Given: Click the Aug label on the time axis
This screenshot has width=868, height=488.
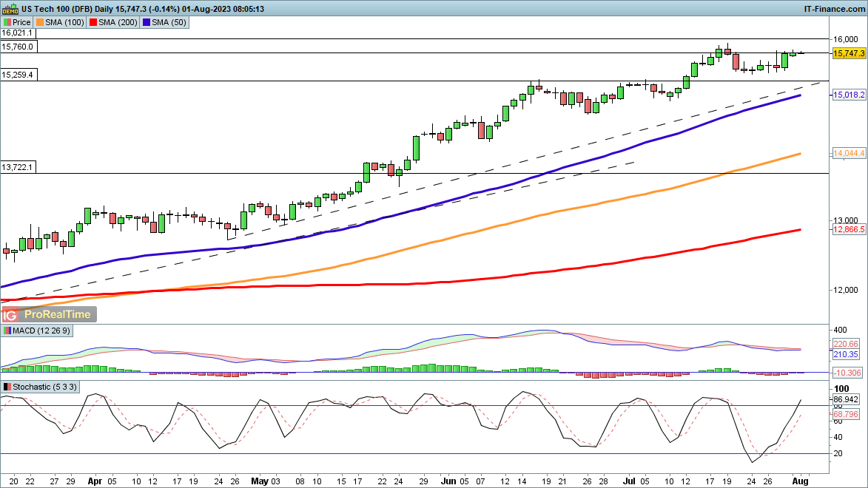Looking at the screenshot, I should [801, 481].
